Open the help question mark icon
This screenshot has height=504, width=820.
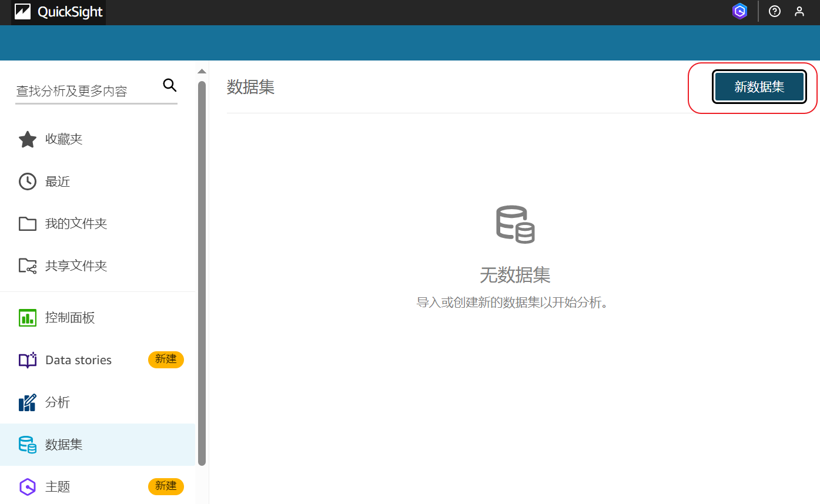pyautogui.click(x=775, y=11)
